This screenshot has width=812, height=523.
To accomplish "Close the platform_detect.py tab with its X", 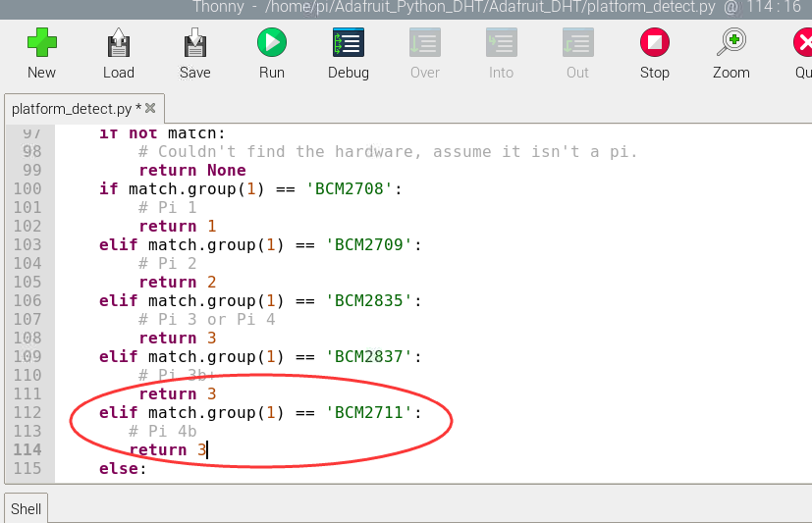I will [150, 108].
